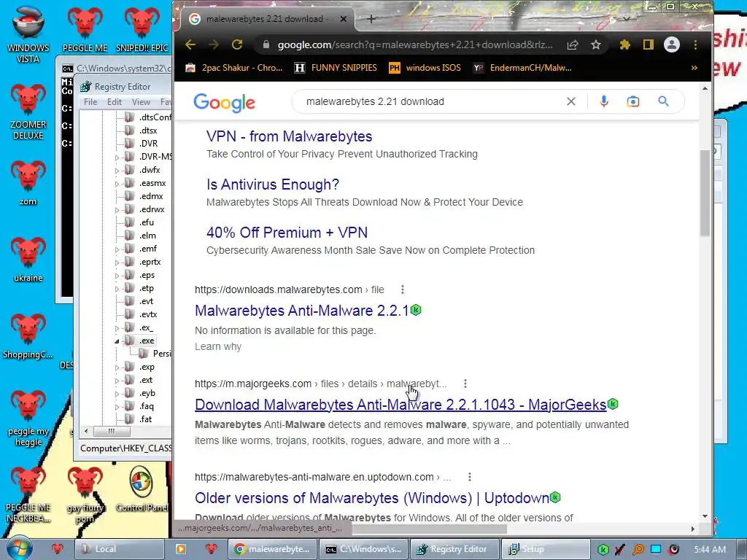Viewport: 747px width, 560px height.
Task: Close the malewarebytes 2.21 download tab
Action: coord(343,19)
